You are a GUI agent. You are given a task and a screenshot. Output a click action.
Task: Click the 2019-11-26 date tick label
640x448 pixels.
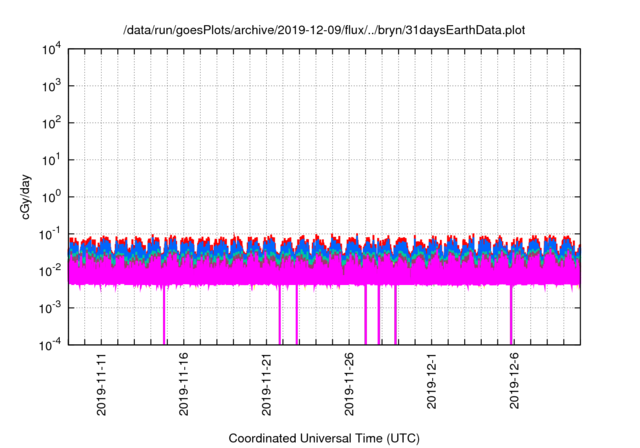click(349, 384)
